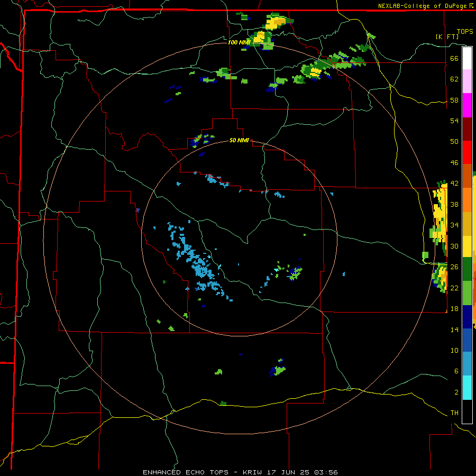Click the 58 scale value
The height and width of the screenshot is (476, 476).
pos(454,100)
